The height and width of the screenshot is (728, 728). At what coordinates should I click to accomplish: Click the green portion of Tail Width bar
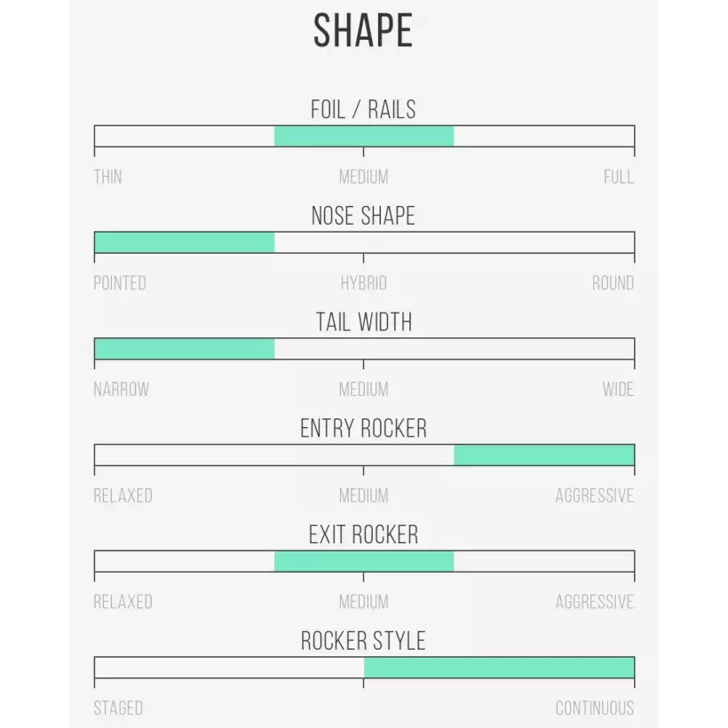pos(184,349)
